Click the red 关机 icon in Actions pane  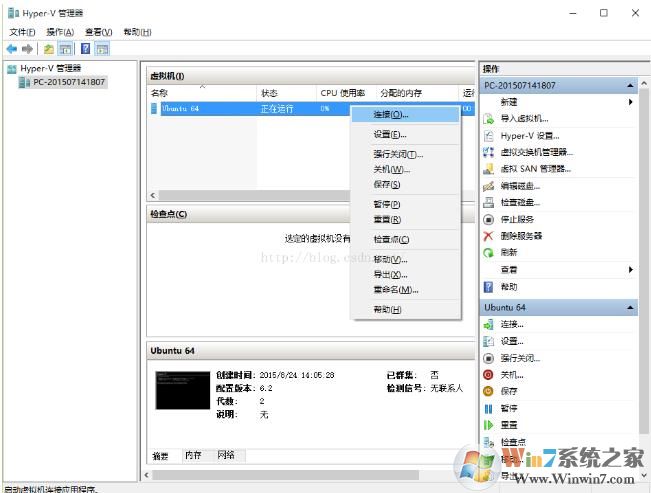pos(489,375)
